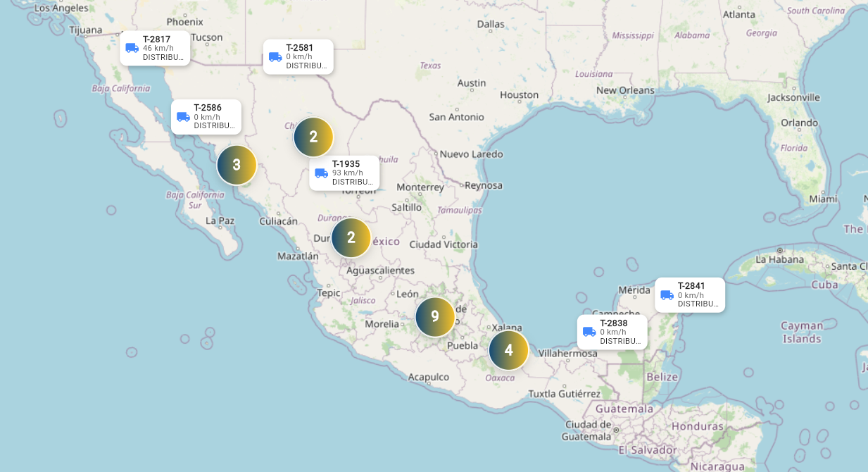Screen dimensions: 868x472
Task: Select the truck icon in the T-2586 card
Action: click(x=183, y=116)
